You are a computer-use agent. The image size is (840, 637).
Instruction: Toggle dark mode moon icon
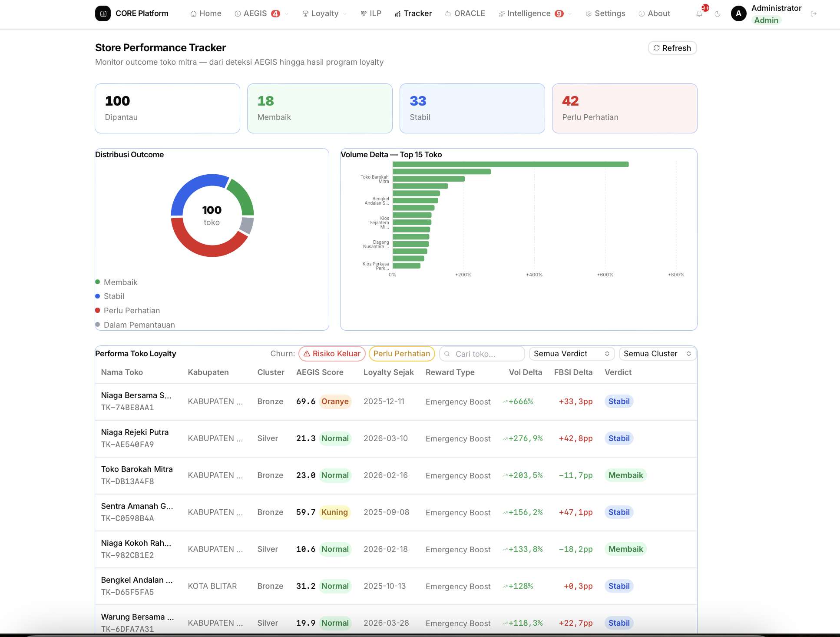(x=718, y=14)
